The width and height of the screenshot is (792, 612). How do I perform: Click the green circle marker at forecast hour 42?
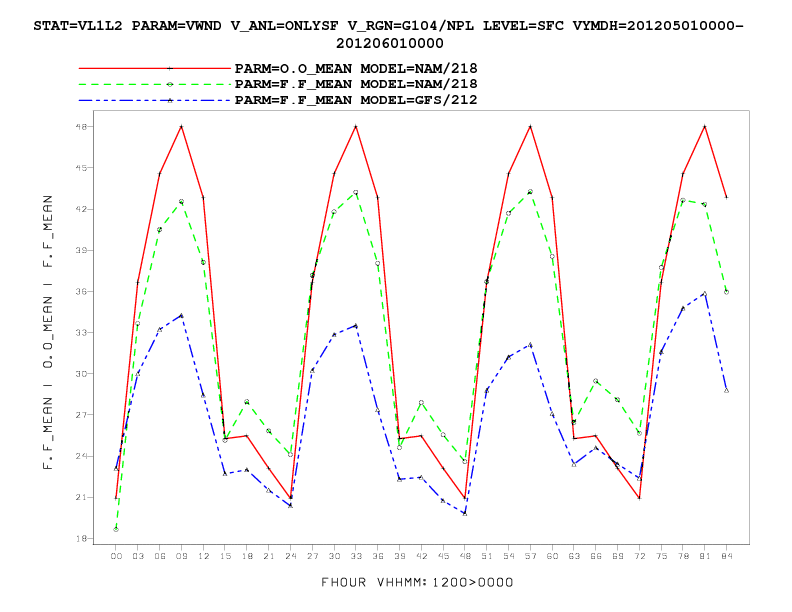pos(421,403)
